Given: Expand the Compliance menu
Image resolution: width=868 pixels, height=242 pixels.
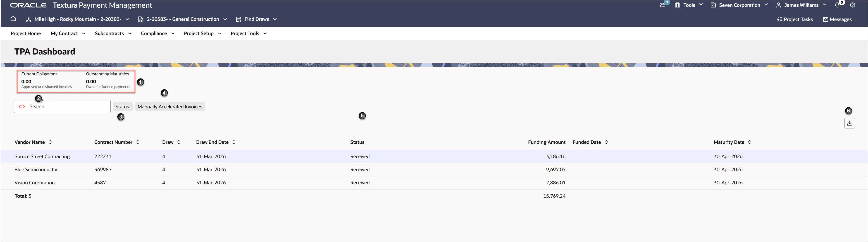Looking at the screenshot, I should click(x=158, y=33).
